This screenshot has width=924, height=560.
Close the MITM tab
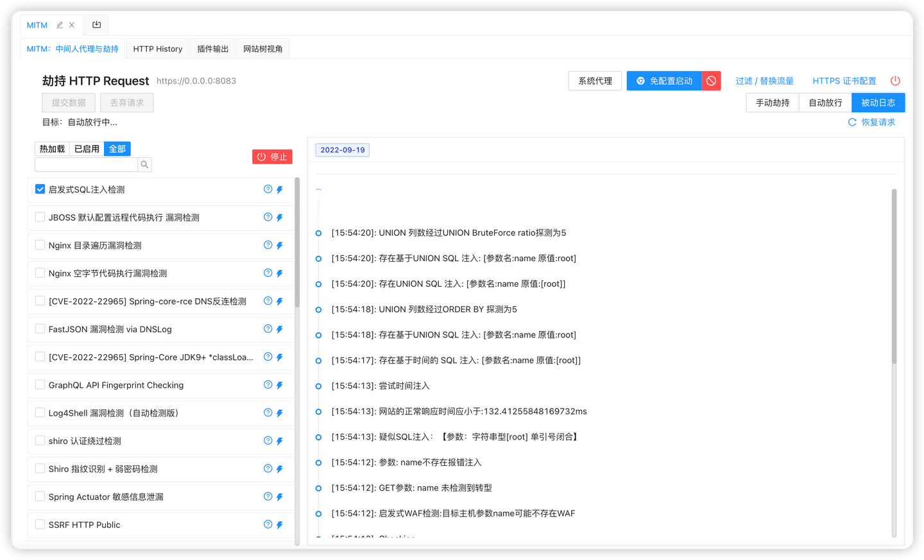point(72,25)
